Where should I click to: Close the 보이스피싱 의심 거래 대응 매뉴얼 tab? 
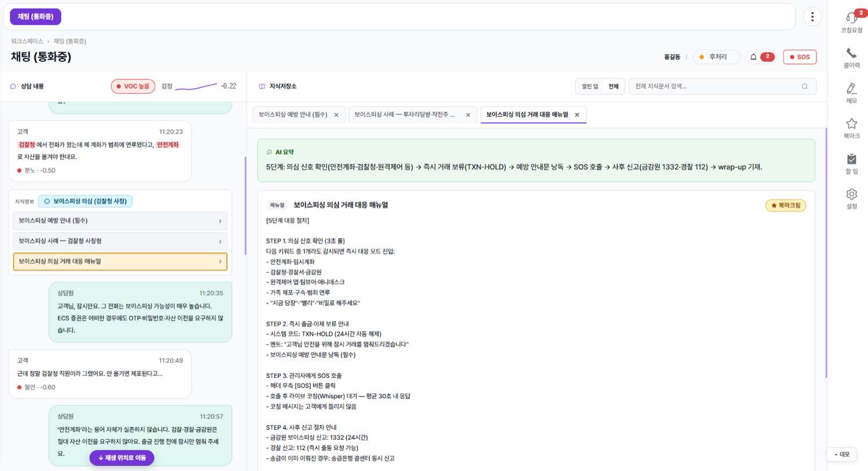(577, 115)
